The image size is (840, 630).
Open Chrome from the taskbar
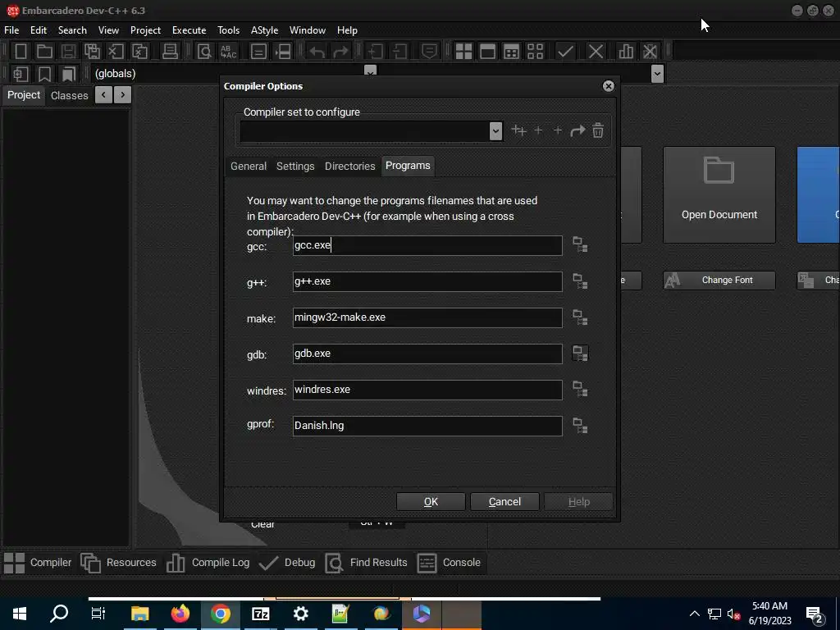point(220,614)
